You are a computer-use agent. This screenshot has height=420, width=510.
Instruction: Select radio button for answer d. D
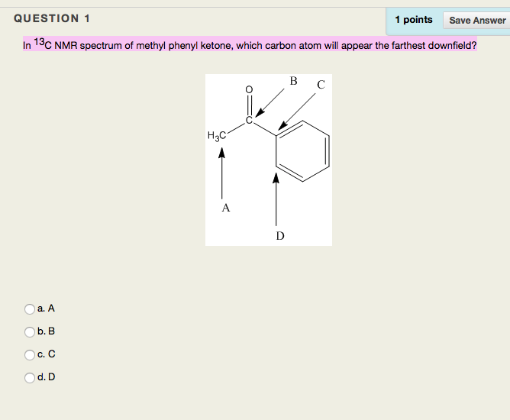pos(30,377)
